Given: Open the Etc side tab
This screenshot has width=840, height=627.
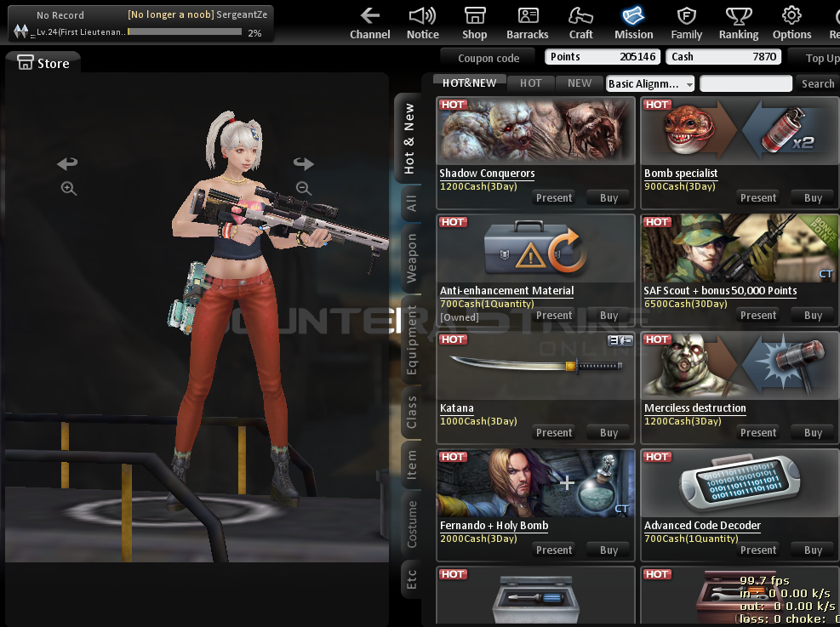Looking at the screenshot, I should coord(411,580).
